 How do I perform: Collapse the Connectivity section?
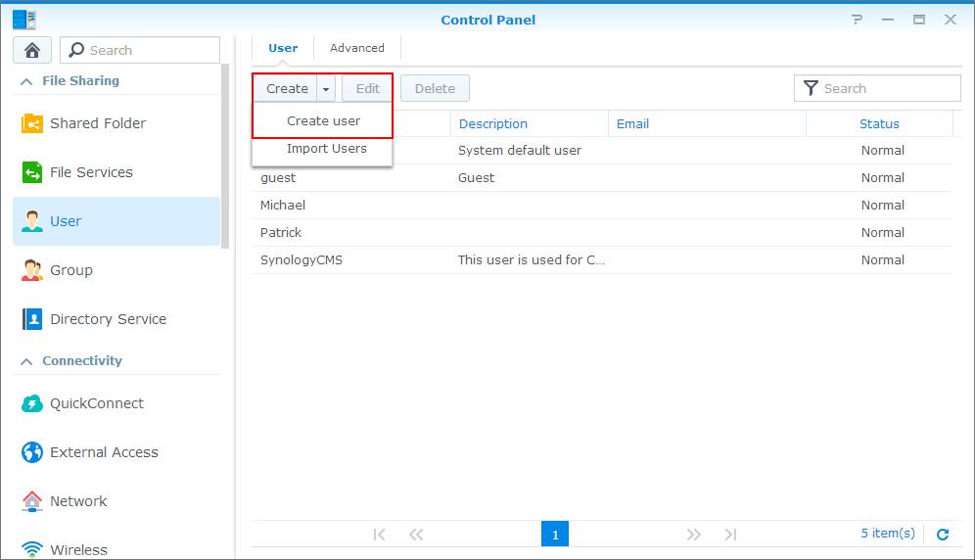point(26,361)
